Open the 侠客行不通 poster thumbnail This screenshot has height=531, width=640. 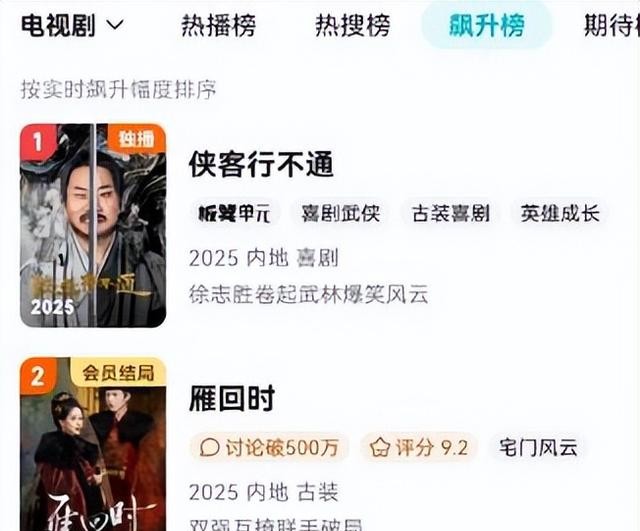tap(93, 225)
